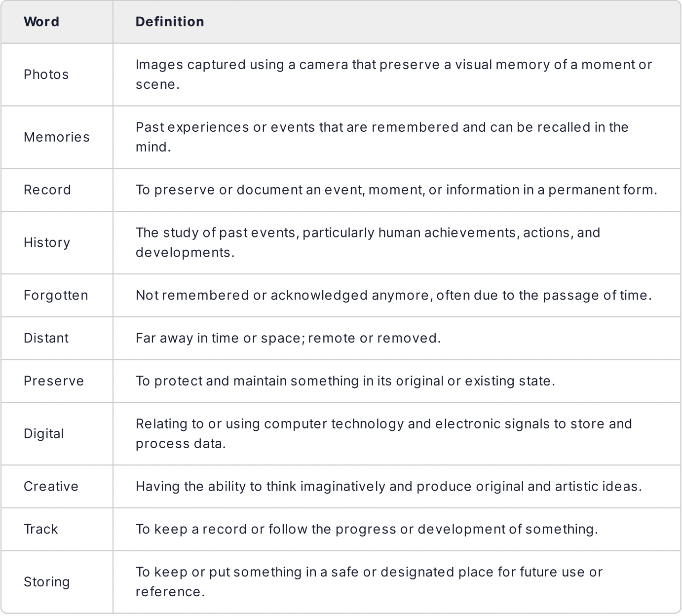Click the Track word cell

41,529
